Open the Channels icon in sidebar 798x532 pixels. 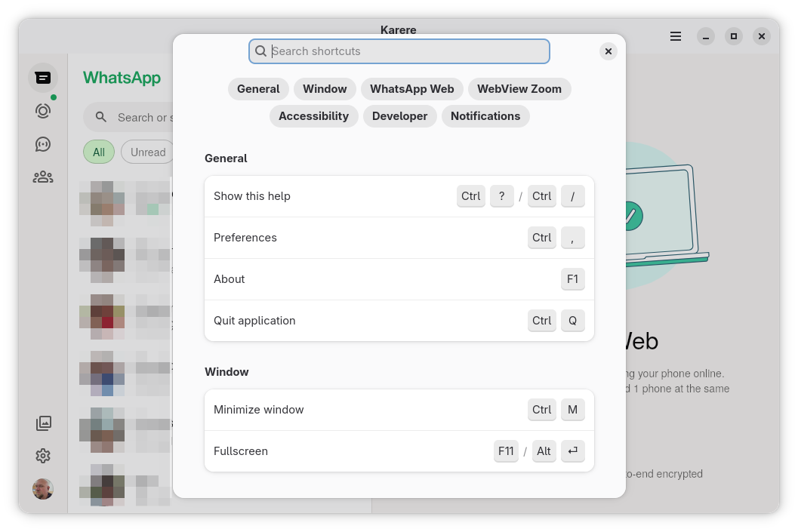tap(43, 144)
